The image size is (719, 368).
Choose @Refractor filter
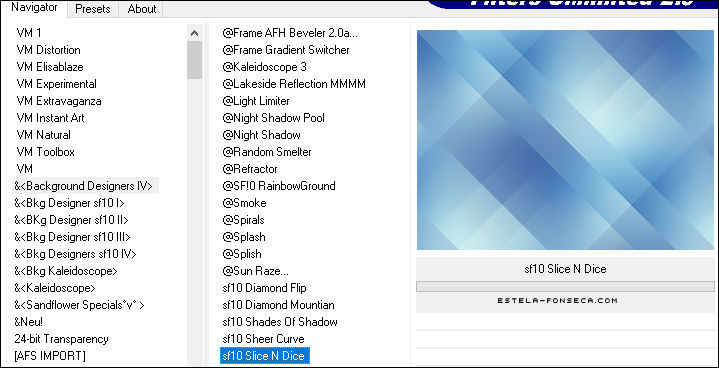pyautogui.click(x=250, y=169)
